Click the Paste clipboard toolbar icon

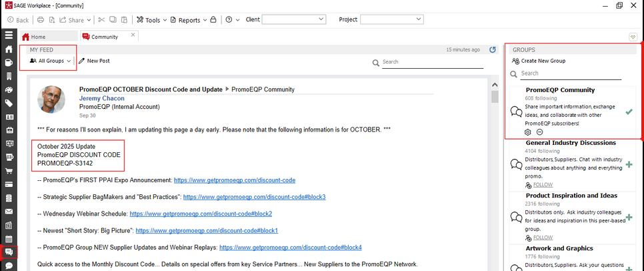coord(124,20)
